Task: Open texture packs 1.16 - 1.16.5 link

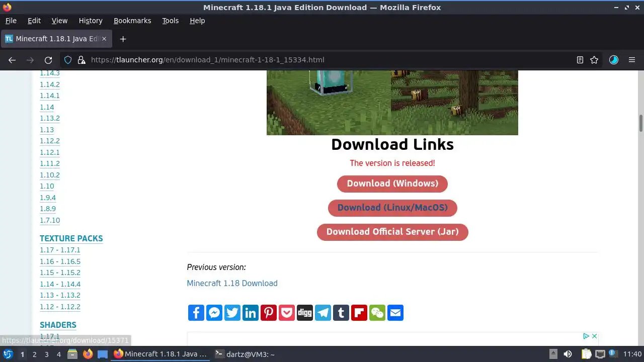Action: point(60,261)
